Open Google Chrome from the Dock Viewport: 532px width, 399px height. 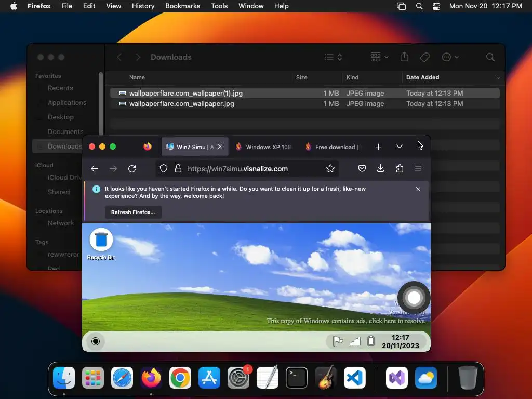pyautogui.click(x=180, y=378)
